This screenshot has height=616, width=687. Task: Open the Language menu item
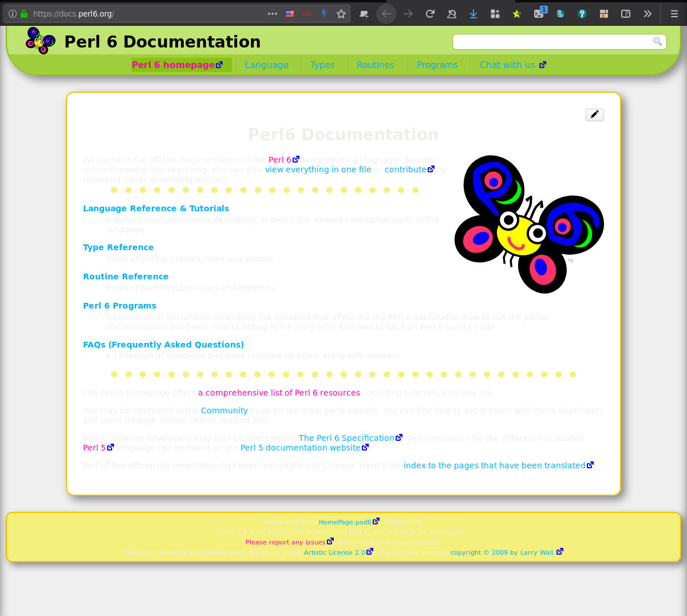267,65
